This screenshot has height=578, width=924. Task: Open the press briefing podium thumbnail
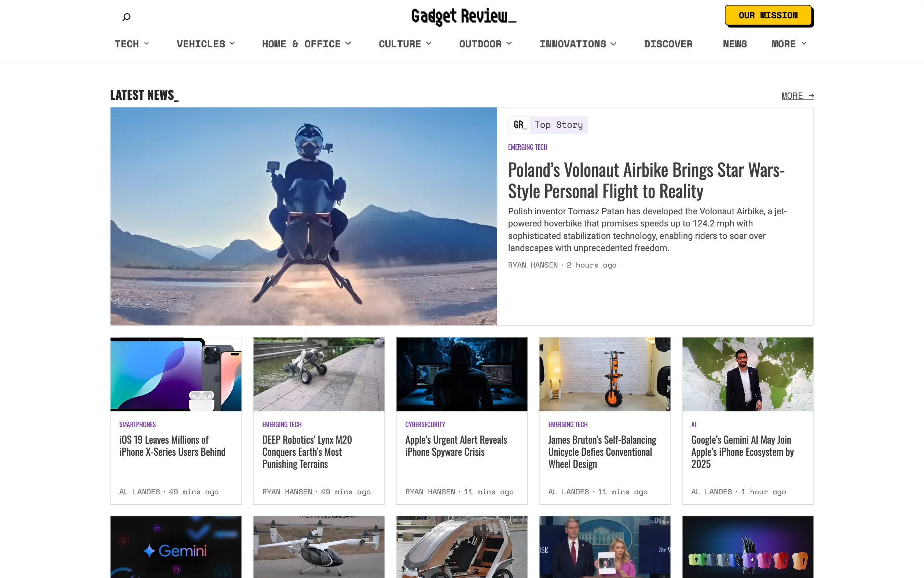604,547
